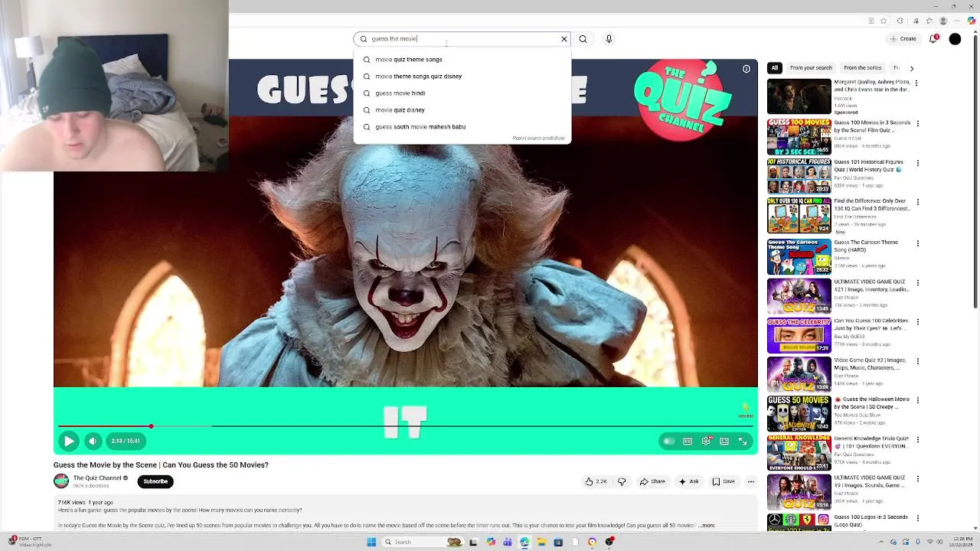Choose suggestion 'movie theme songs quiz disney'
This screenshot has height=551, width=980.
462,77
